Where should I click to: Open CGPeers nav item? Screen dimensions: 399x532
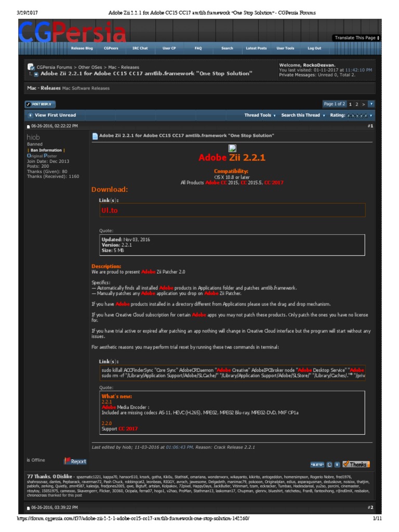click(111, 48)
